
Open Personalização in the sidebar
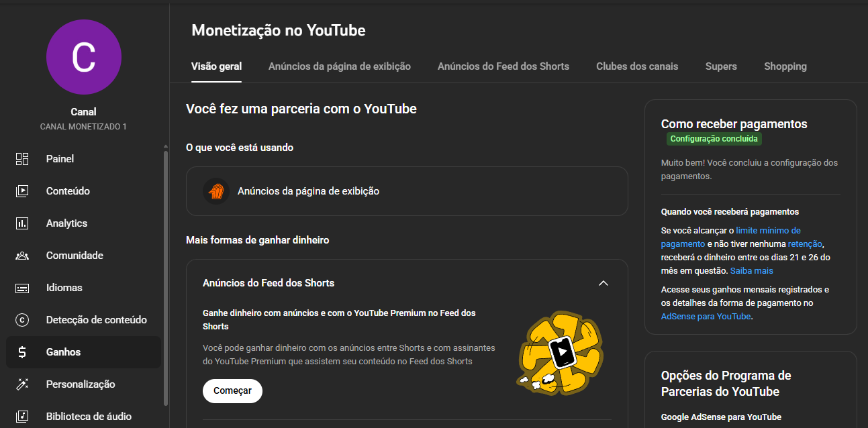coord(84,384)
